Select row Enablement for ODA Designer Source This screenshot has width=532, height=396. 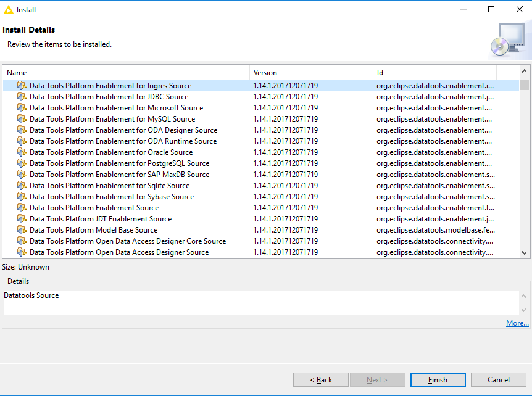(261, 130)
